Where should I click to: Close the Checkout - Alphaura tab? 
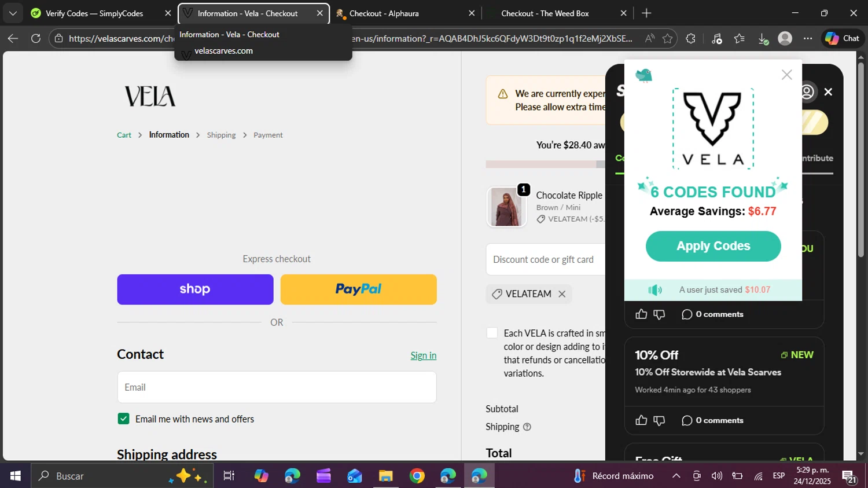(x=472, y=13)
